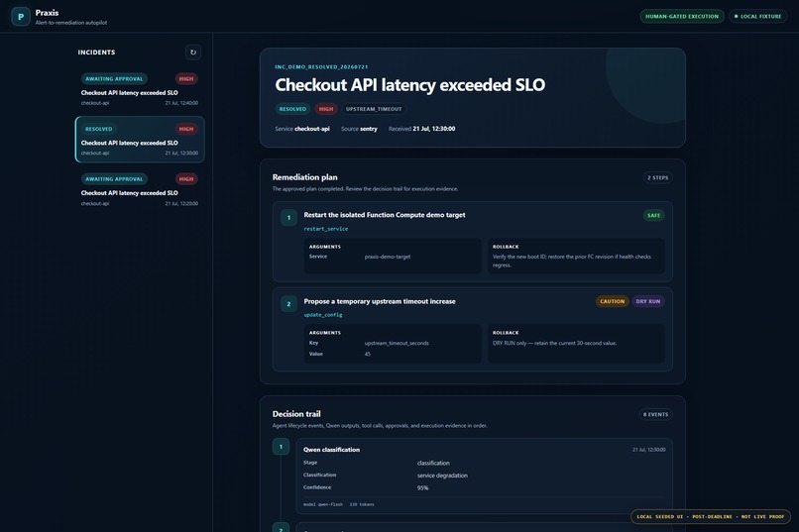Select the resolved incident from 12:30:00

(140, 140)
